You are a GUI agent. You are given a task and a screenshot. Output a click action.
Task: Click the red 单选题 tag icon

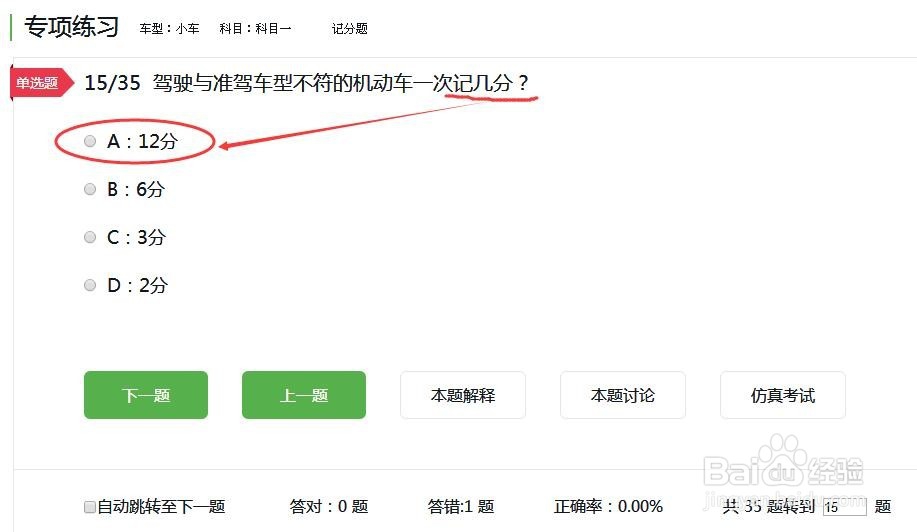coord(42,82)
